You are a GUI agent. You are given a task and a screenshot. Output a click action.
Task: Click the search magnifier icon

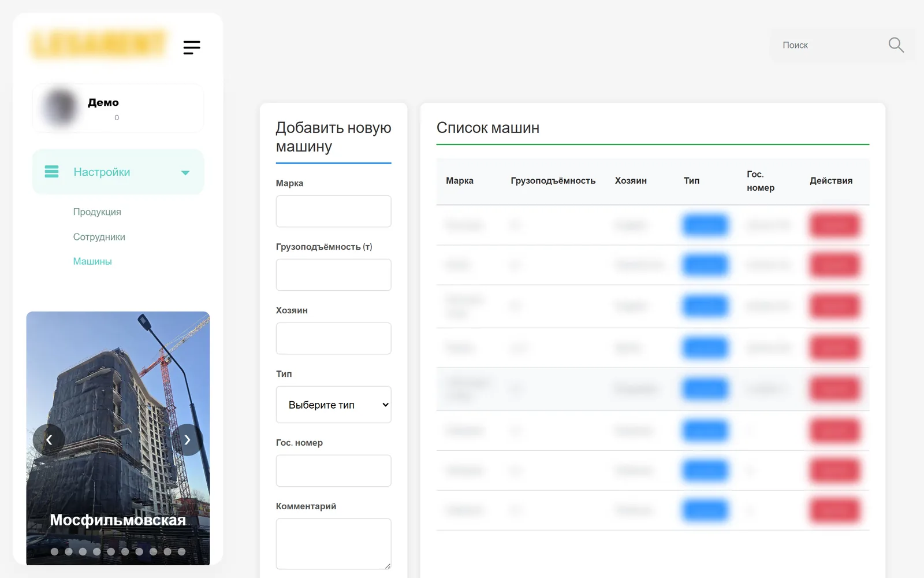[x=896, y=45]
